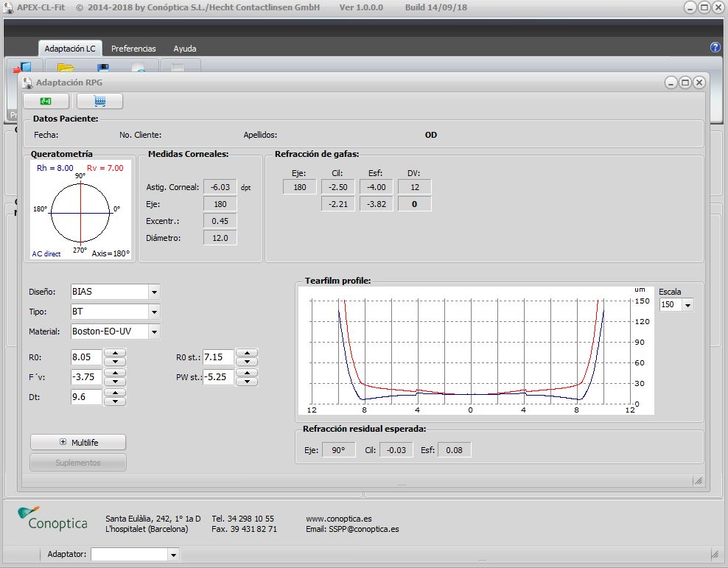Click the Esf value -4.00
Viewport: 728px width, 568px height.
[376, 187]
